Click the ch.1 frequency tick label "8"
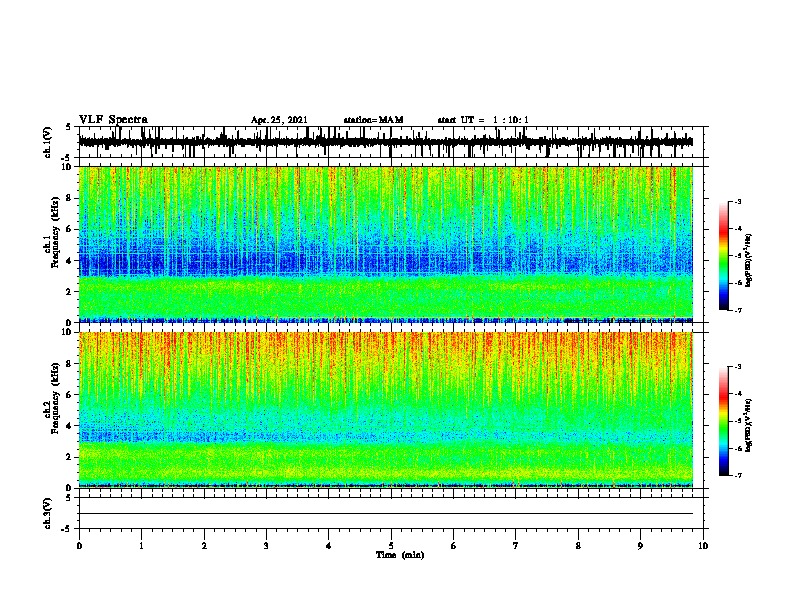 point(71,198)
